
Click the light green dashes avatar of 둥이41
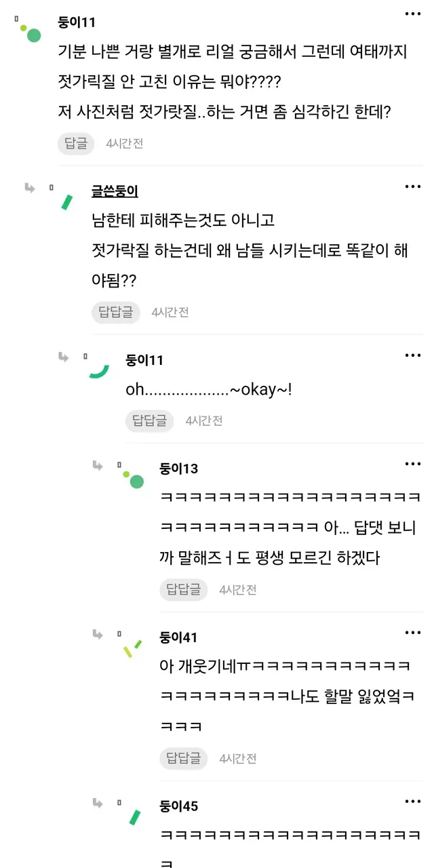[132, 649]
